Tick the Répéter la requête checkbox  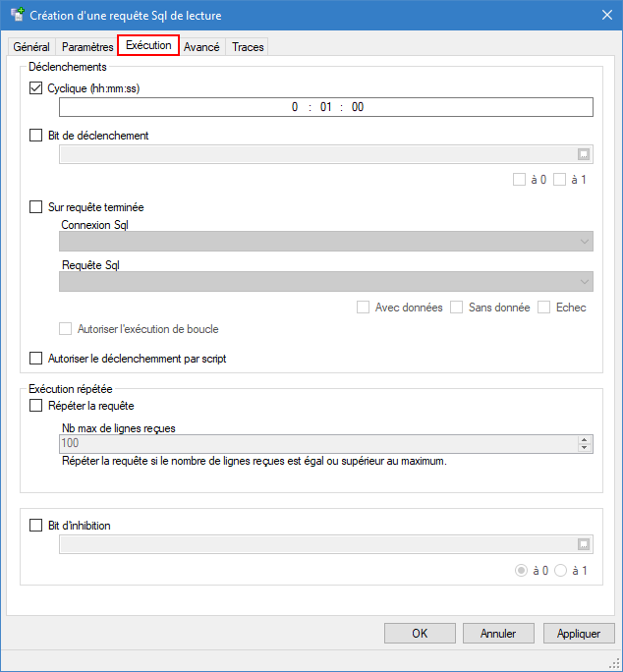(37, 405)
